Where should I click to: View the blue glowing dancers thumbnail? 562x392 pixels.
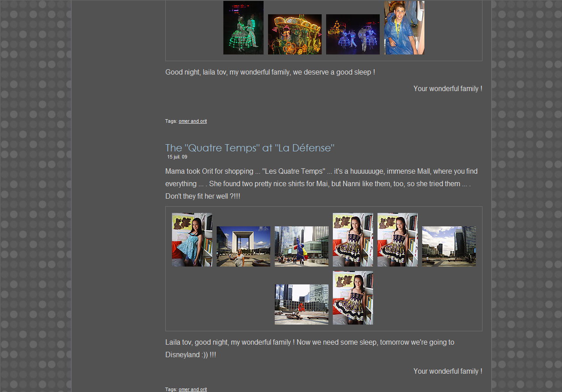tap(352, 34)
